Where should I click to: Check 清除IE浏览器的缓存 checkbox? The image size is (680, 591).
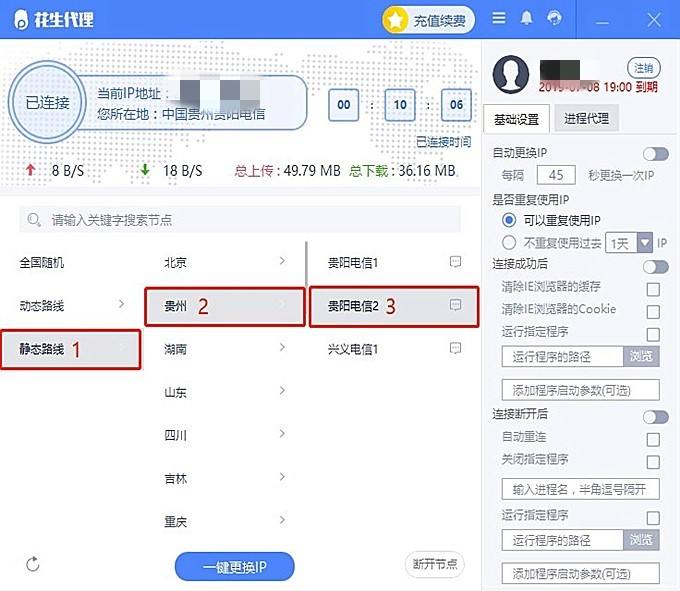click(653, 289)
